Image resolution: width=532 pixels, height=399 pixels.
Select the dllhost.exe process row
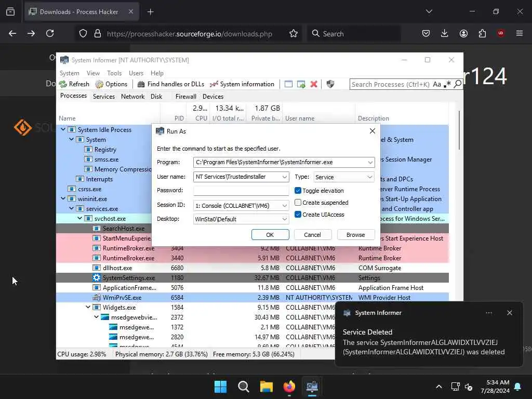252,268
